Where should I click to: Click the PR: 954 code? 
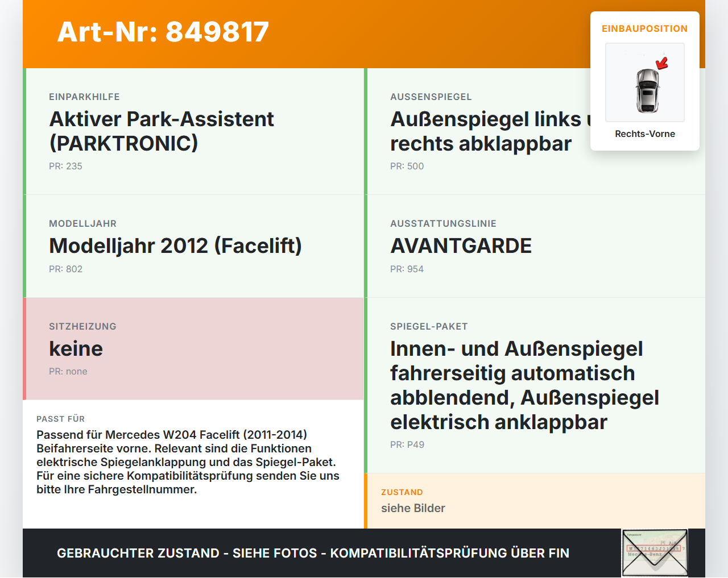coord(407,269)
